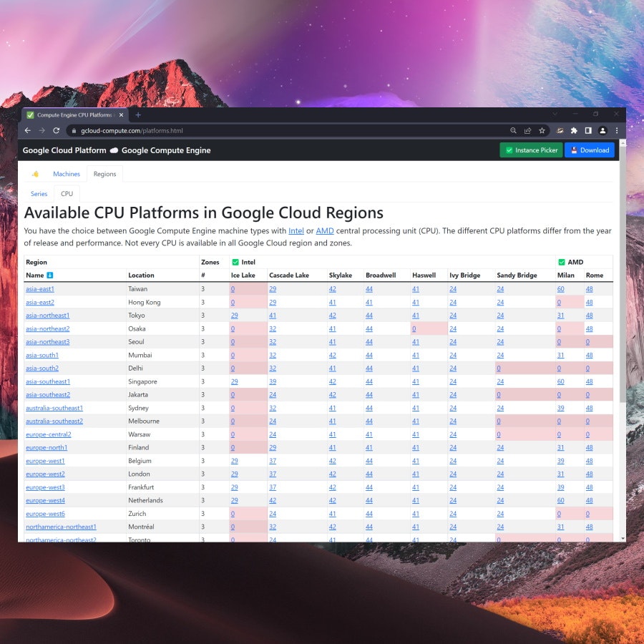Viewport: 644px width, 644px height.
Task: Open the Instance Picker
Action: tap(531, 150)
